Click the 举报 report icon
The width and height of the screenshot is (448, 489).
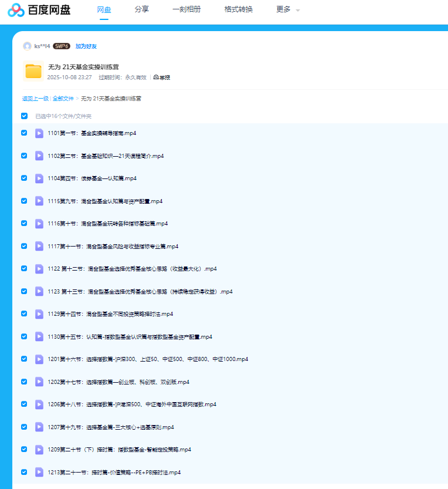point(157,77)
